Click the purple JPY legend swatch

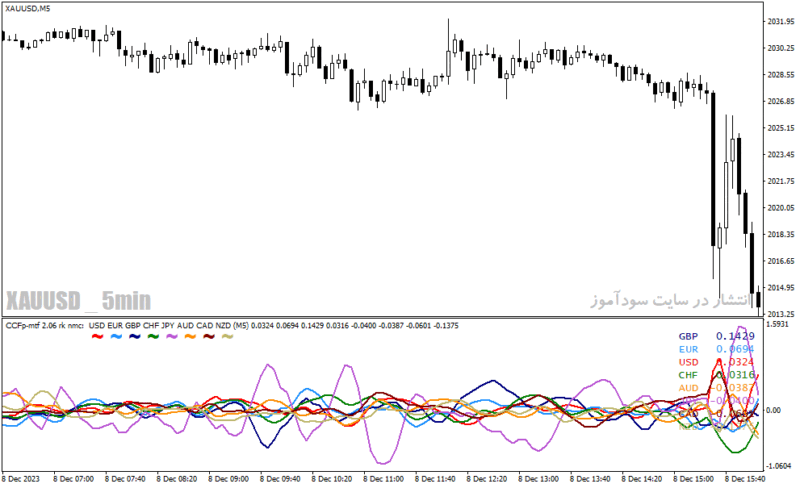click(x=171, y=336)
